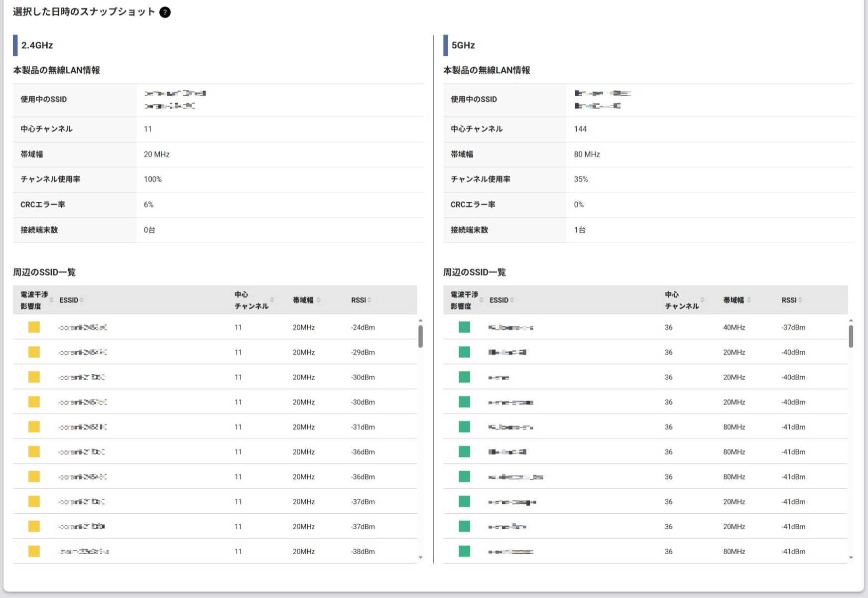
Task: Select the 5GHz 中心チャンネル value 144
Action: [580, 129]
